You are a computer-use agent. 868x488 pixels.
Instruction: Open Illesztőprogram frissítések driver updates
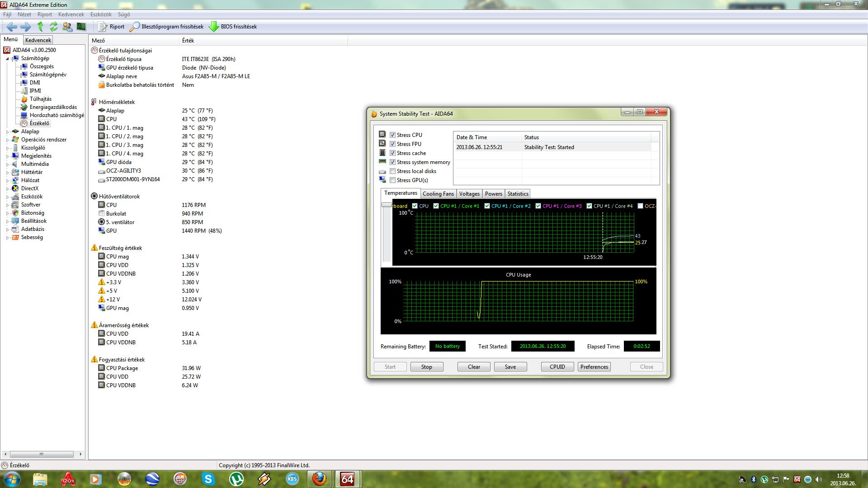pos(167,27)
